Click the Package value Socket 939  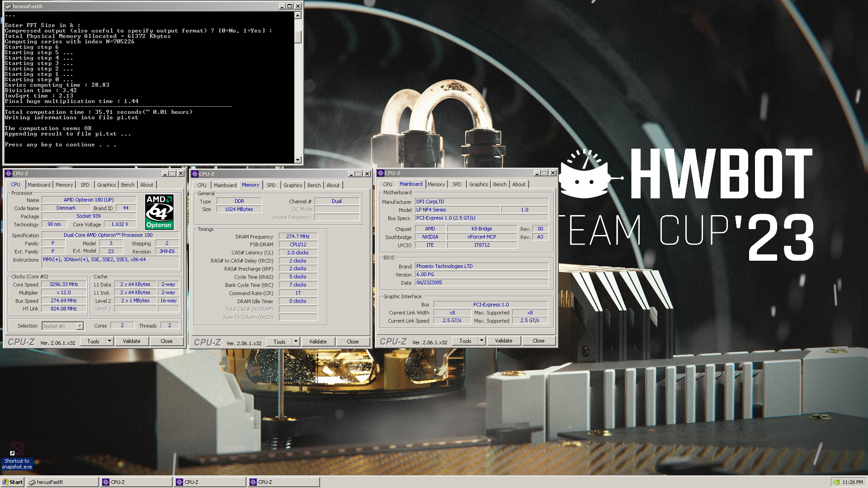point(89,216)
